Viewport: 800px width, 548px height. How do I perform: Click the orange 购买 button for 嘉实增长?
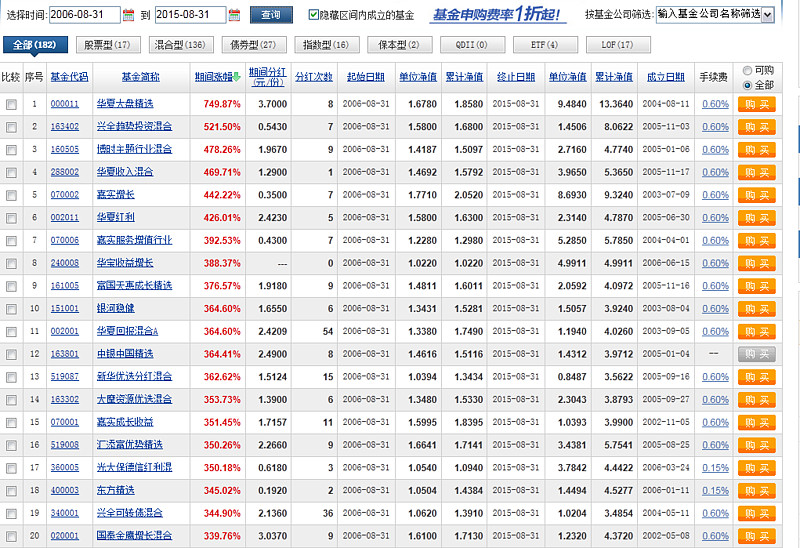pos(757,195)
